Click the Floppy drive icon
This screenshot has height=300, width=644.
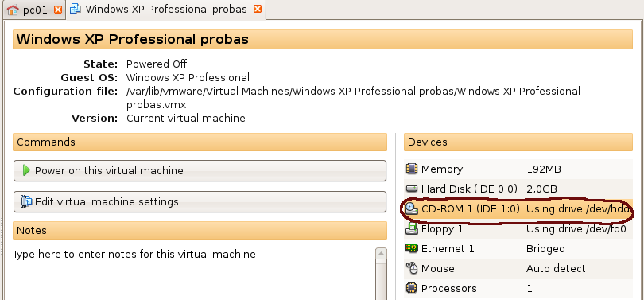pos(411,229)
